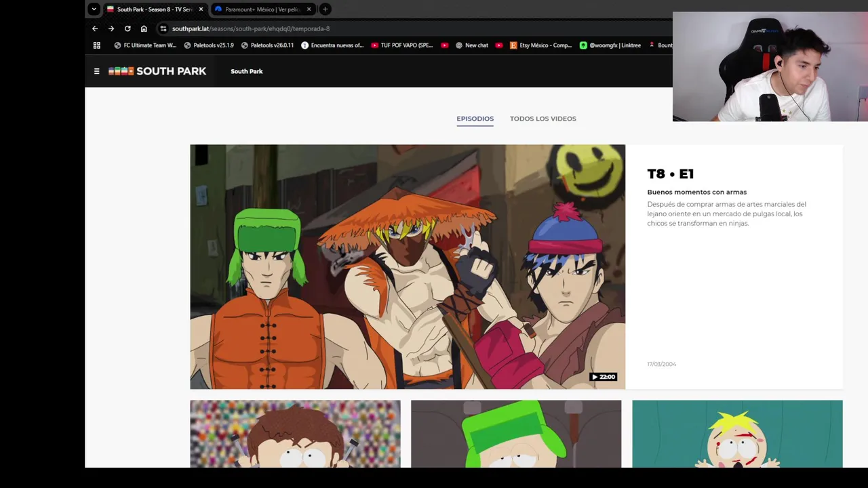Open the Kyle green hat episode thumbnail
This screenshot has width=868, height=488.
pyautogui.click(x=516, y=434)
